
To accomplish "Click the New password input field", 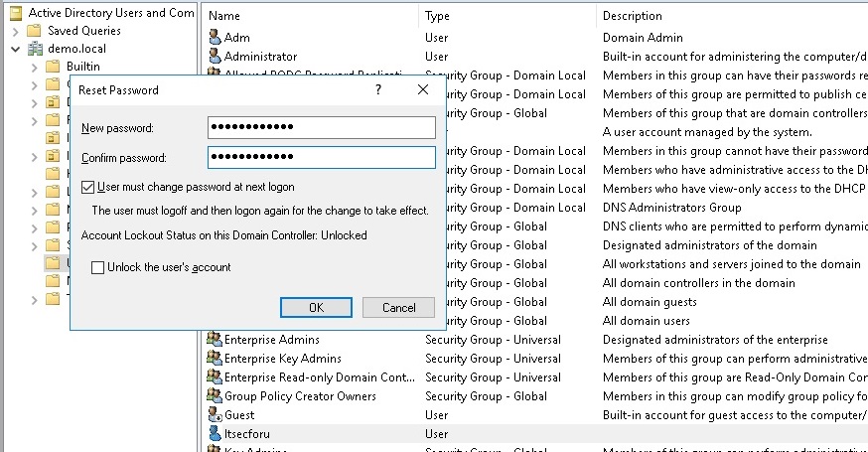I will point(322,128).
